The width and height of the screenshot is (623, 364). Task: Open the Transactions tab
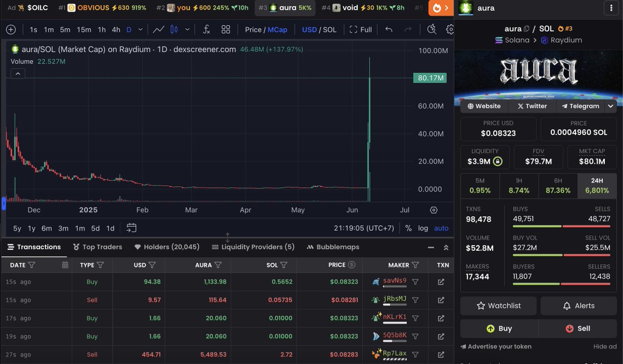[x=34, y=247]
